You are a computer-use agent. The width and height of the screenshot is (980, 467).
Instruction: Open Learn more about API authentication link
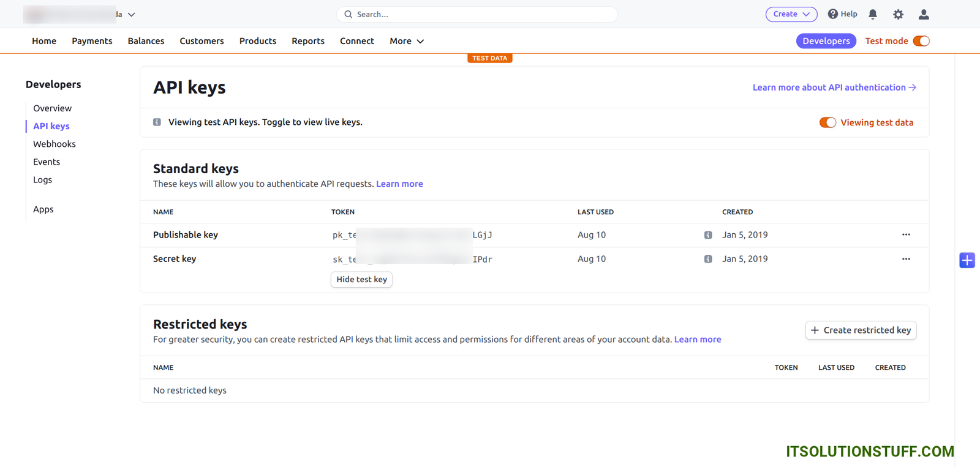834,88
